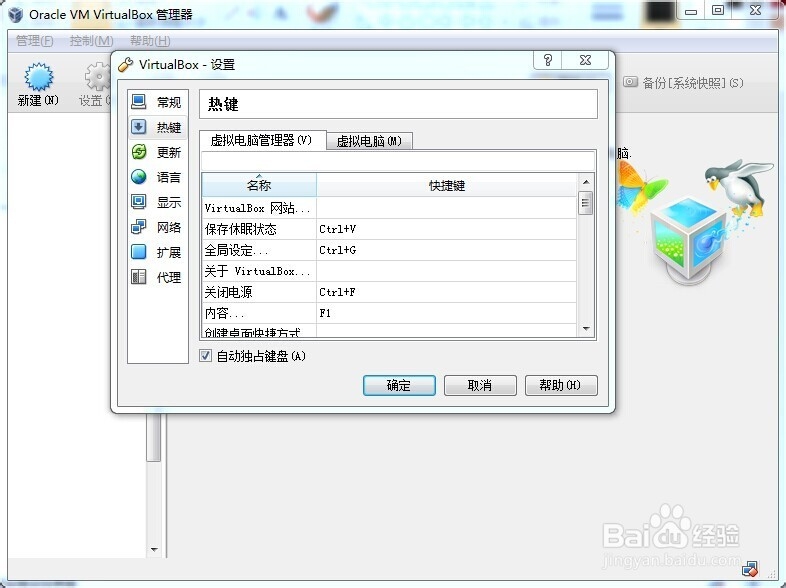This screenshot has height=588, width=786.
Task: Click scroll up arrow in hotkey list
Action: [586, 181]
